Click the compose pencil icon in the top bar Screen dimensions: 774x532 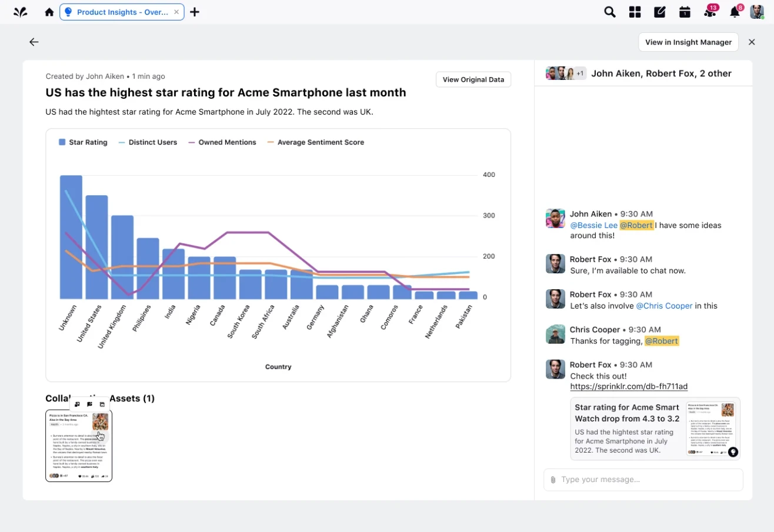tap(660, 12)
